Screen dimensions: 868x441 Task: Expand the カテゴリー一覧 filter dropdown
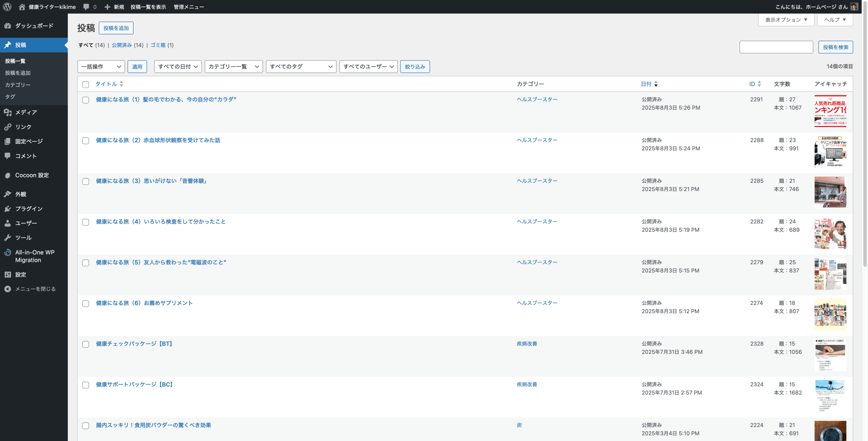pyautogui.click(x=234, y=66)
